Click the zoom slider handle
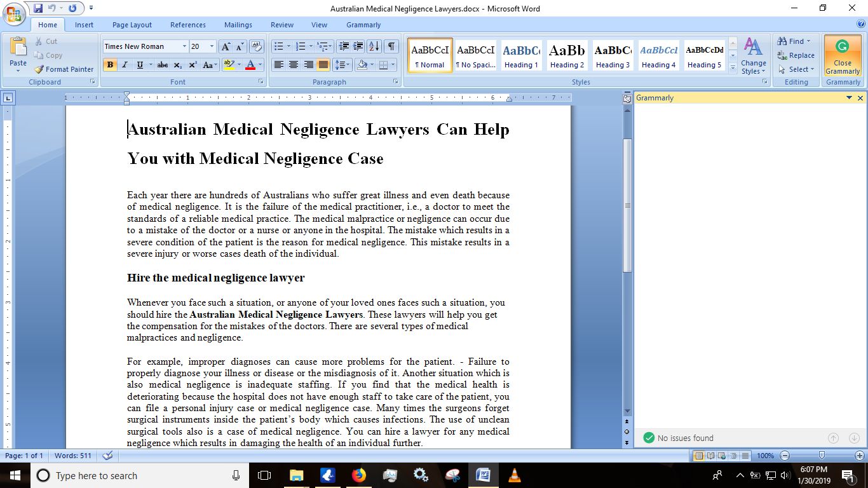Viewport: 868px width, 488px height. 822,456
